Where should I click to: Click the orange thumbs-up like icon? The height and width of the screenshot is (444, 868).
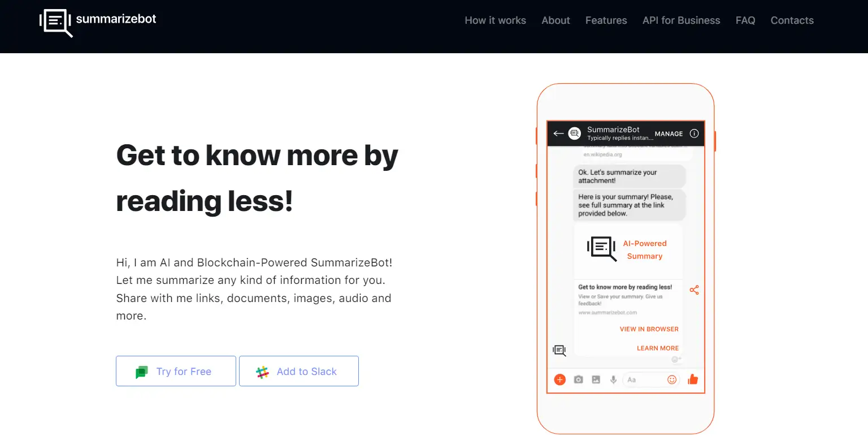point(693,379)
